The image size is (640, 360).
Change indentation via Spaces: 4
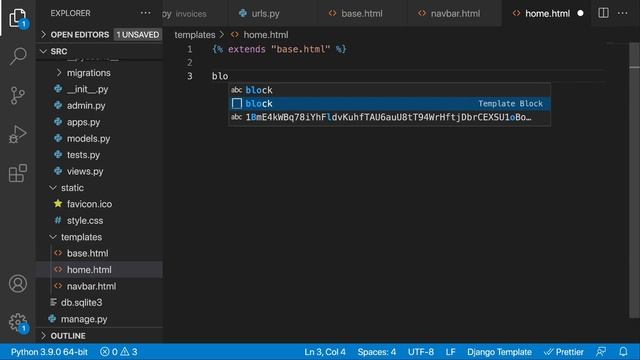click(x=377, y=352)
